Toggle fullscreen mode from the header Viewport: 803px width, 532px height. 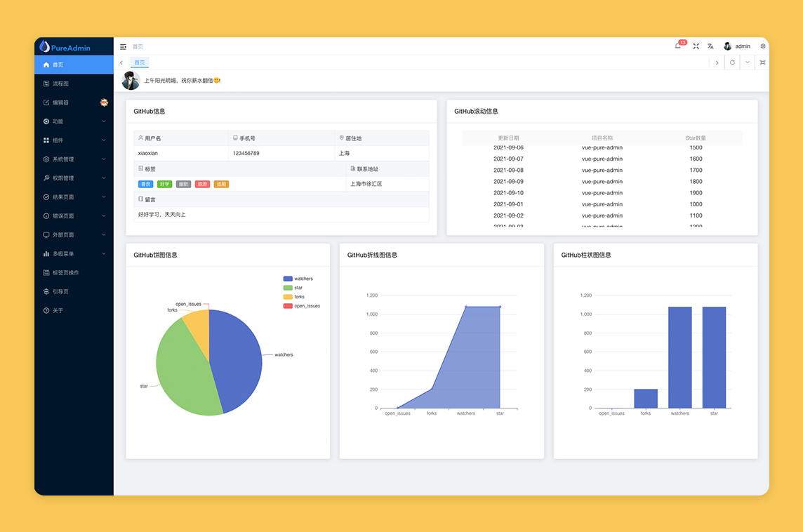click(696, 46)
